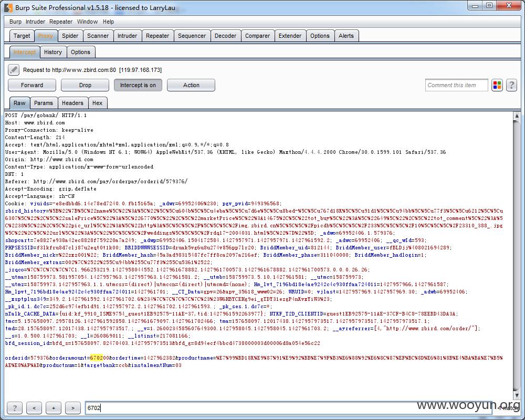Switch to the Comparer tab

257,36
